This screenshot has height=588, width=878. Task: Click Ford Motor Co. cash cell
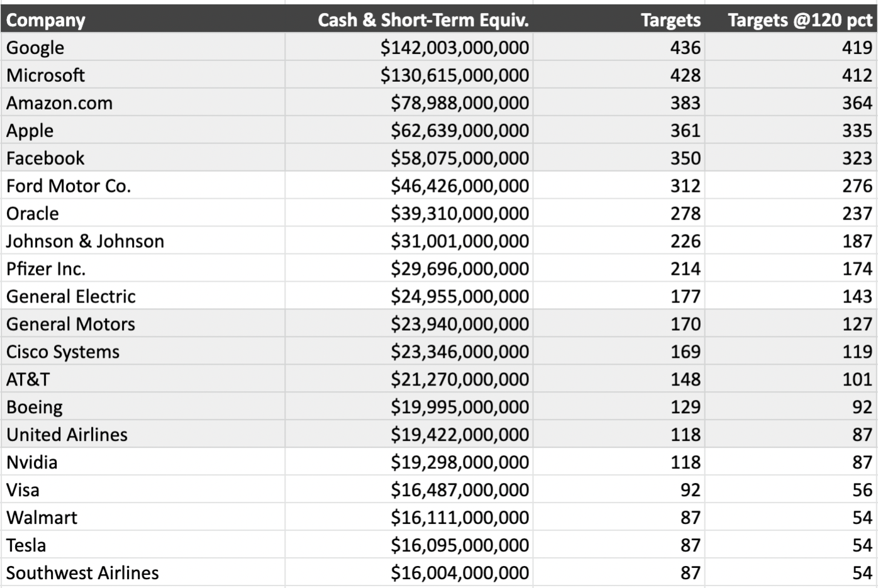[x=459, y=186]
